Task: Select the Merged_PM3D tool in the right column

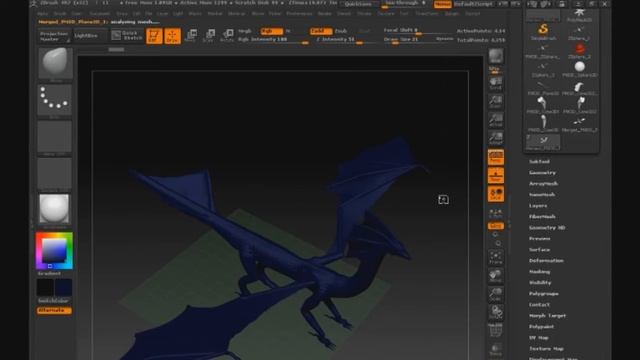Action: [580, 124]
